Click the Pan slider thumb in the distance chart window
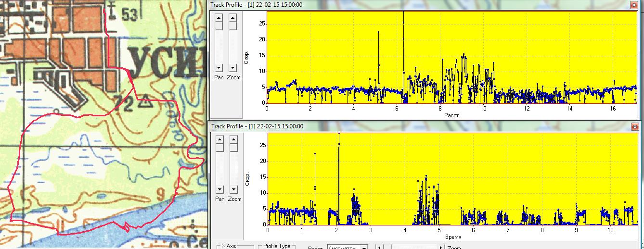644x249 pixels. click(219, 26)
